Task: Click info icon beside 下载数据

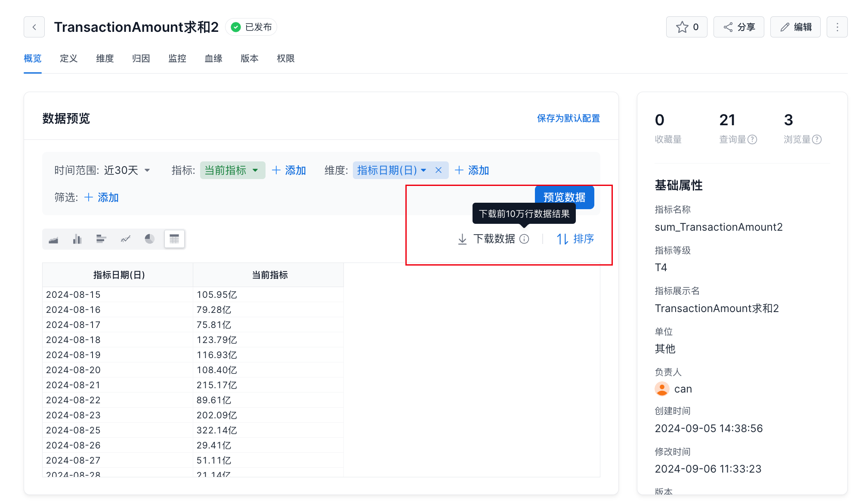Action: tap(524, 239)
